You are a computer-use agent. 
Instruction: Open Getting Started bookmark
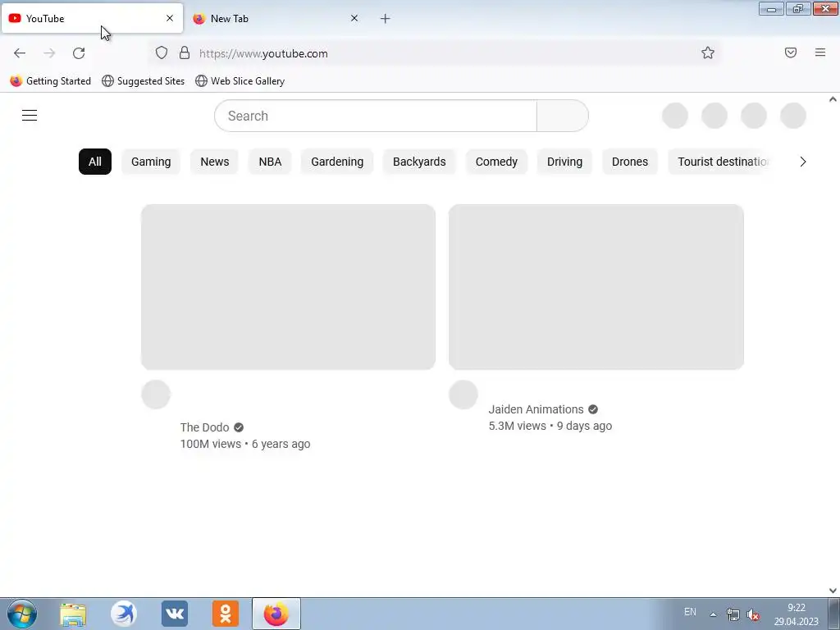tap(50, 81)
